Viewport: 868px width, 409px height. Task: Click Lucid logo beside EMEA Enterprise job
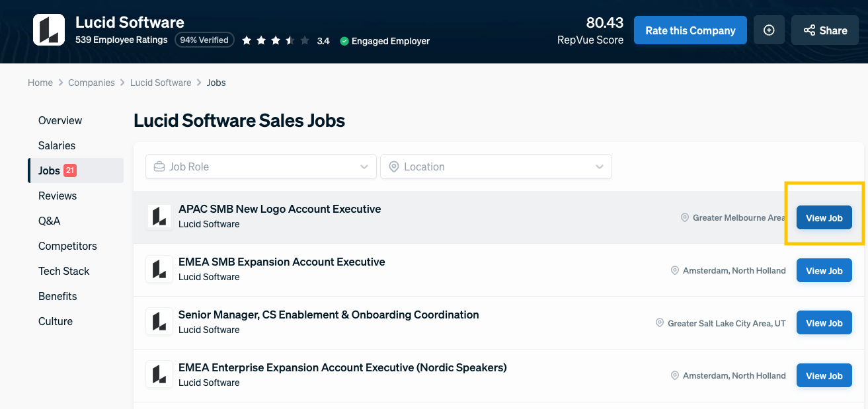pyautogui.click(x=159, y=375)
